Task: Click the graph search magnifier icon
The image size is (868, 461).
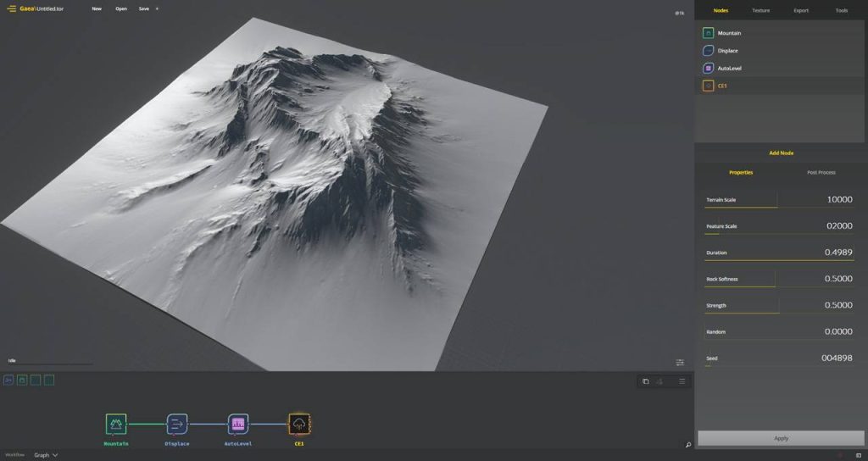Action: (x=687, y=445)
